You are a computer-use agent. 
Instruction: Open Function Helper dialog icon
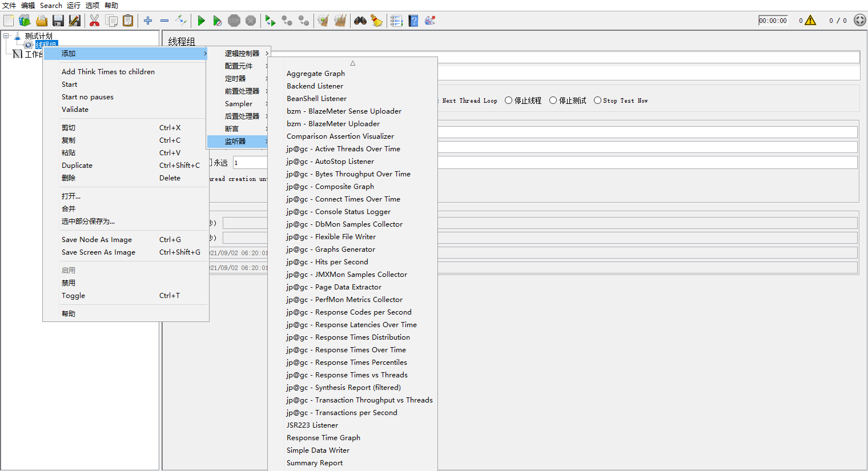pos(396,21)
